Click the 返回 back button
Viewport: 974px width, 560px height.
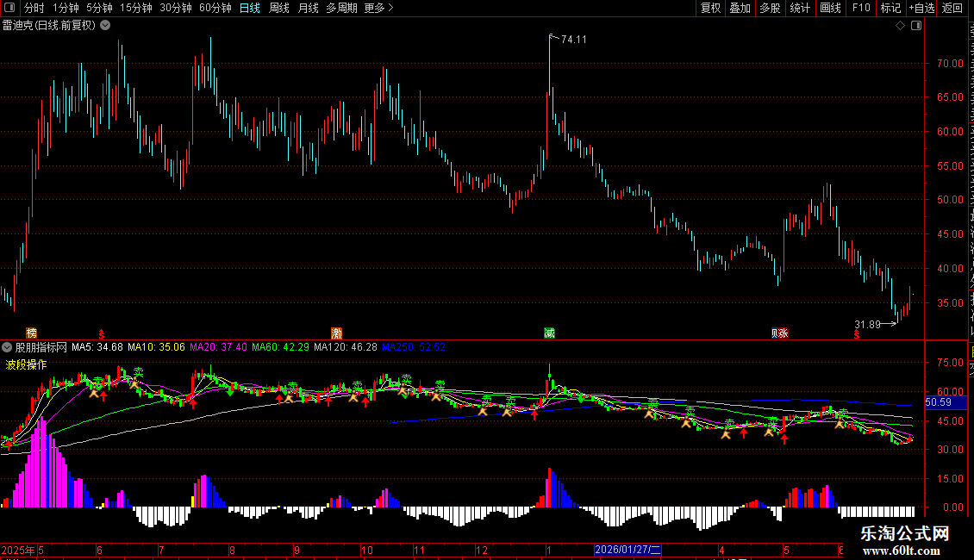[x=952, y=8]
